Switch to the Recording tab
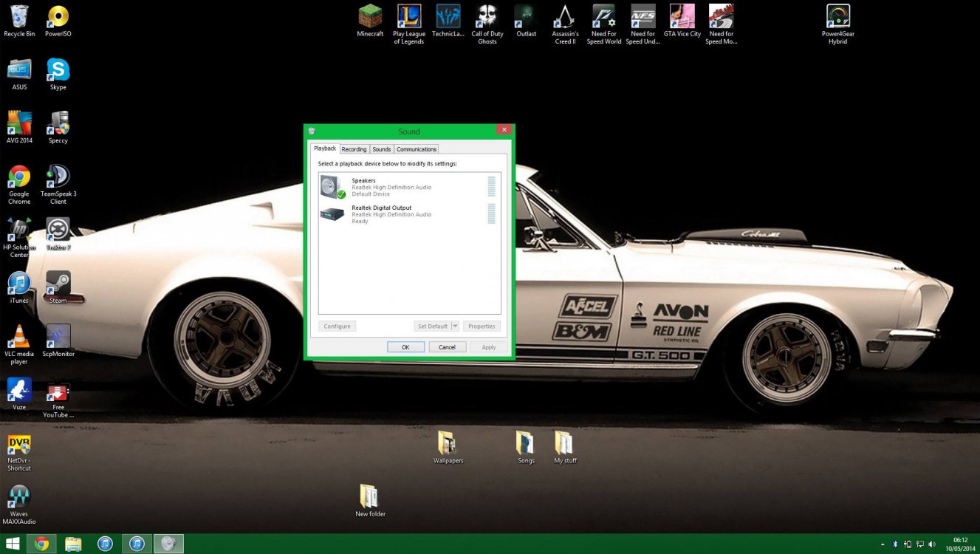This screenshot has height=554, width=980. pos(354,149)
